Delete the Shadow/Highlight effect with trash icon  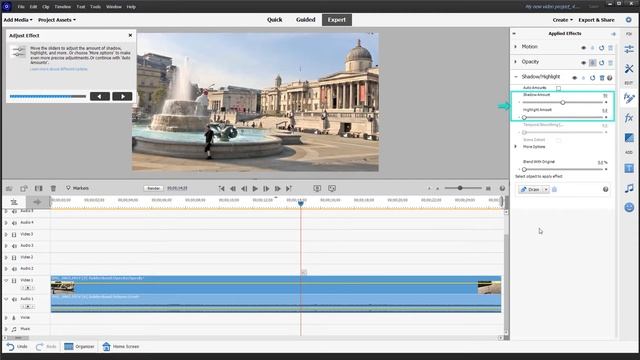point(602,78)
